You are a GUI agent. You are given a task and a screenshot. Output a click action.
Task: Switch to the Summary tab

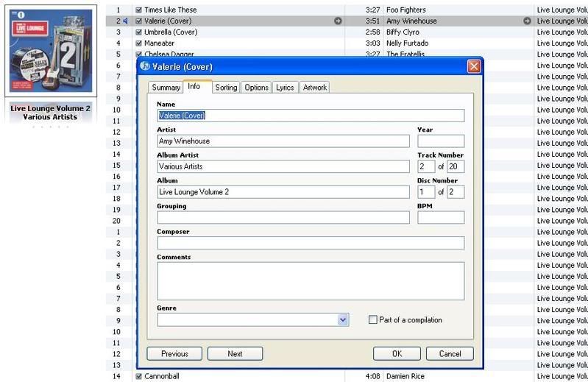point(166,88)
